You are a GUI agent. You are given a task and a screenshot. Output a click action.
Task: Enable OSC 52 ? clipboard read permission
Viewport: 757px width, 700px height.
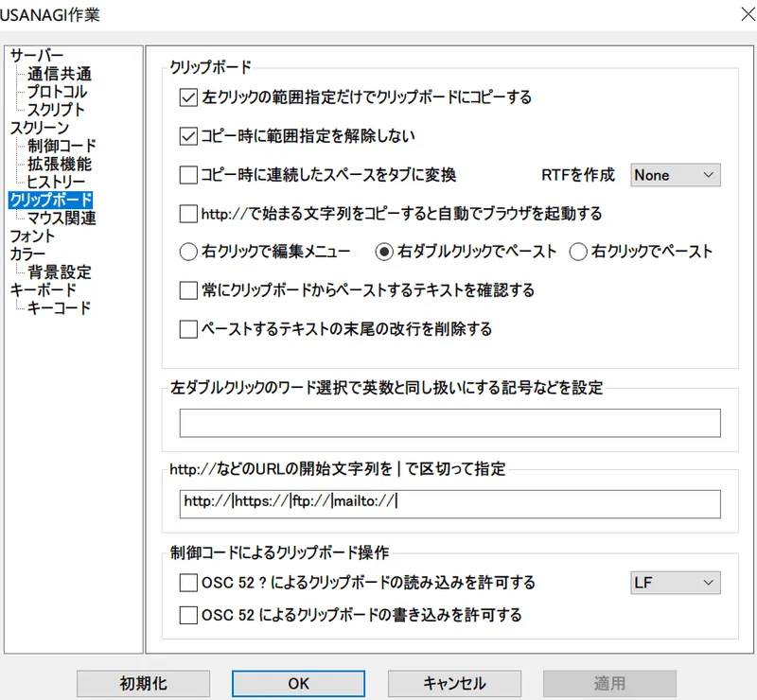point(188,583)
